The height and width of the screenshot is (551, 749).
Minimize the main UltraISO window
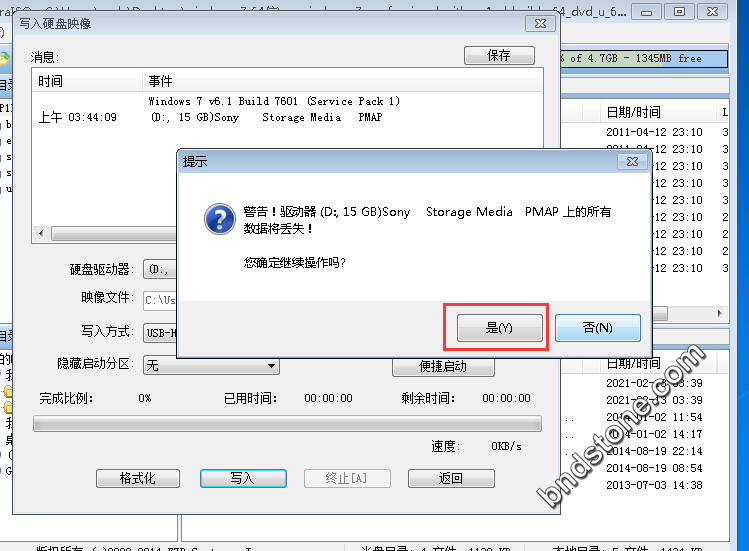[x=646, y=12]
